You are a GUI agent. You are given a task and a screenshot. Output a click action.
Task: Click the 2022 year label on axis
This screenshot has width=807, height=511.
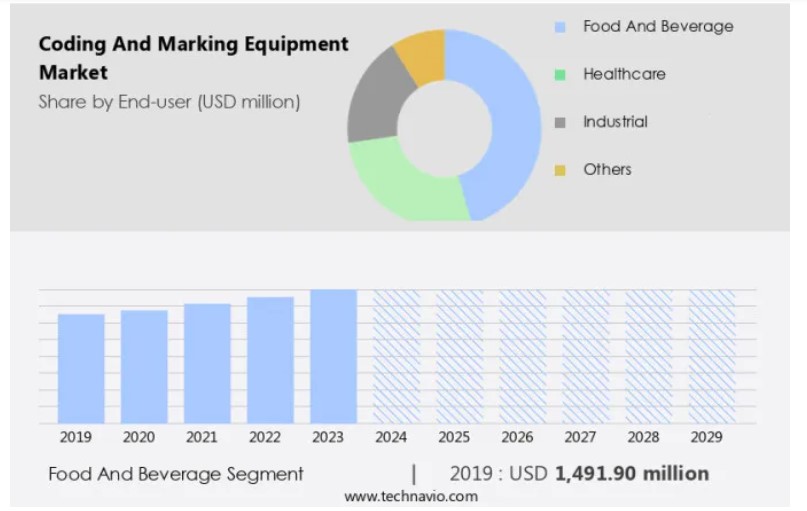pyautogui.click(x=264, y=437)
